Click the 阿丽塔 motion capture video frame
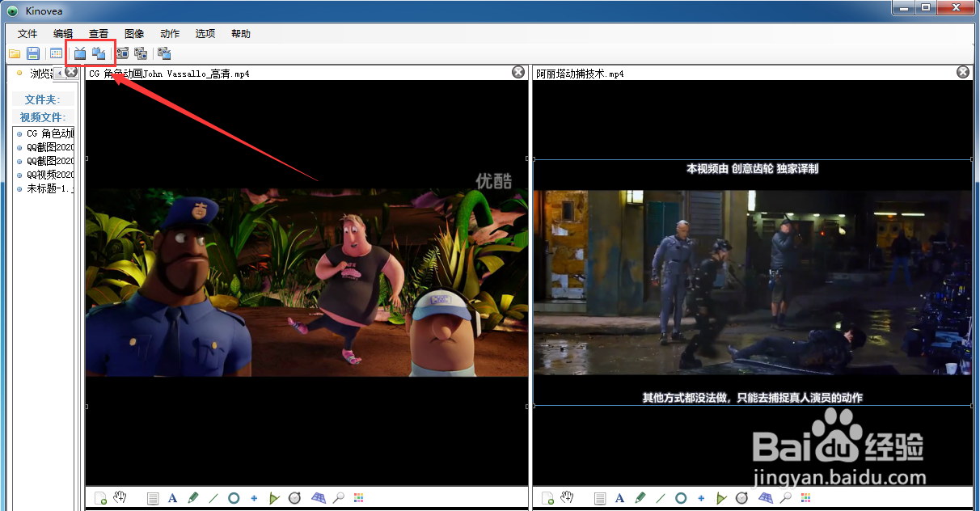Image resolution: width=980 pixels, height=511 pixels. [753, 282]
